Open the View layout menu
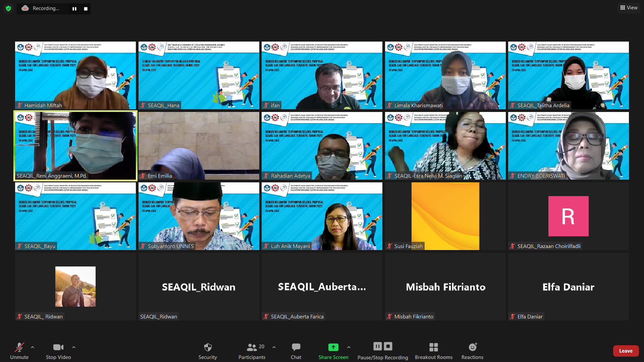Image resolution: width=644 pixels, height=362 pixels. coord(629,8)
